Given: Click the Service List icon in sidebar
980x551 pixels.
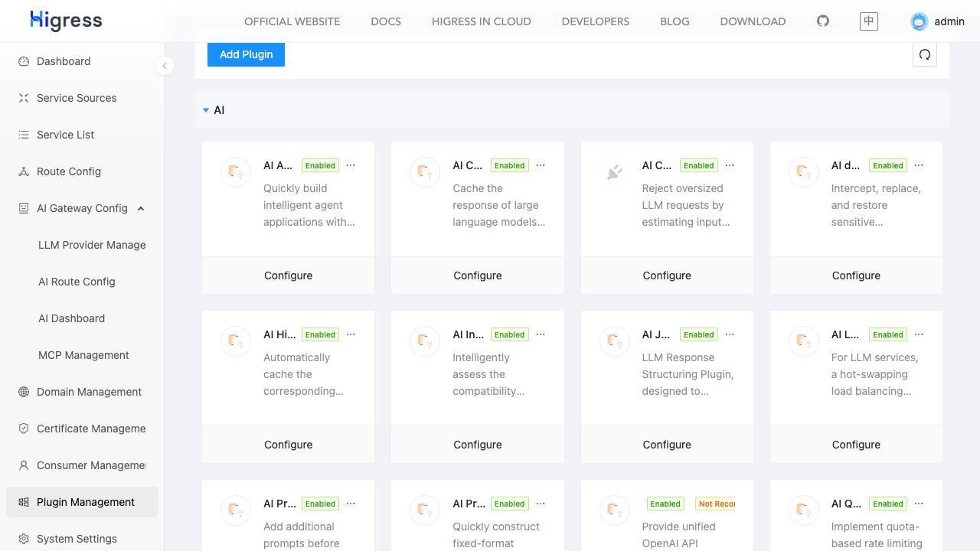Looking at the screenshot, I should 24,135.
